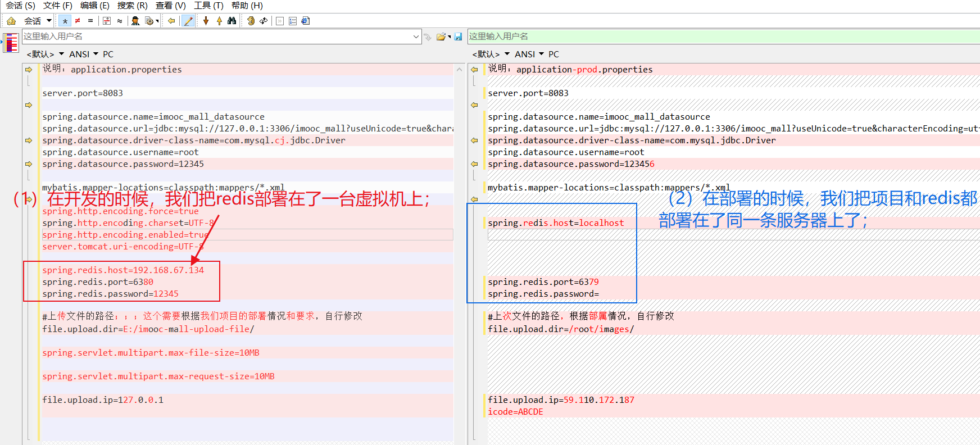Viewport: 980px width, 445px height.
Task: Open the 会话 toolbar dropdown
Action: click(38, 21)
